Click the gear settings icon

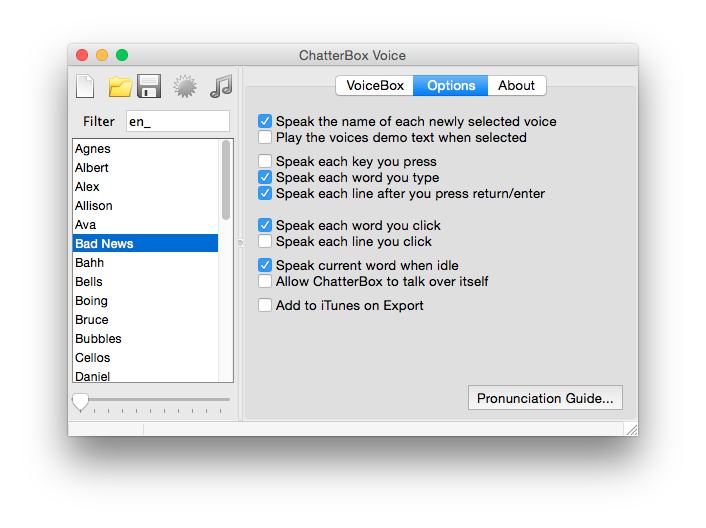coord(184,87)
